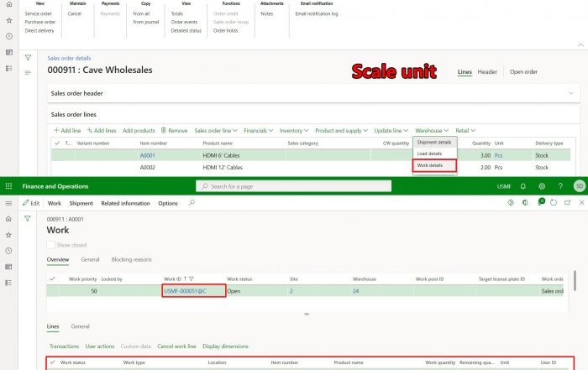
Task: Open Power Apps icon in Work action bar
Action: pyautogui.click(x=511, y=202)
